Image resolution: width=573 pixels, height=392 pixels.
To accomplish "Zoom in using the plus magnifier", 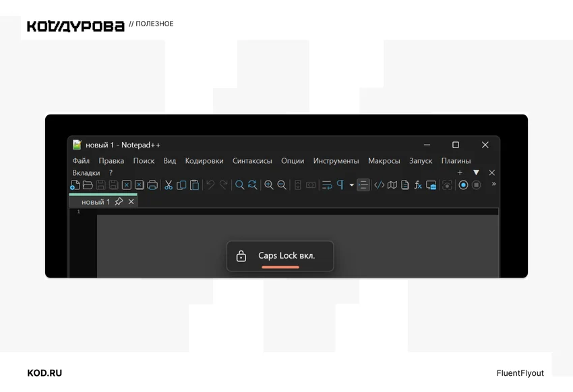I will pos(268,185).
